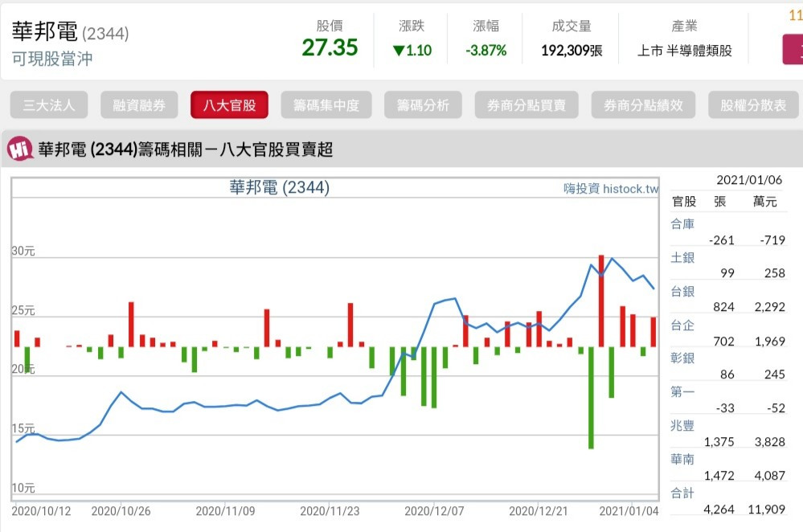
Task: Click the 華邦電 stock name heading
Action: pyautogui.click(x=44, y=32)
